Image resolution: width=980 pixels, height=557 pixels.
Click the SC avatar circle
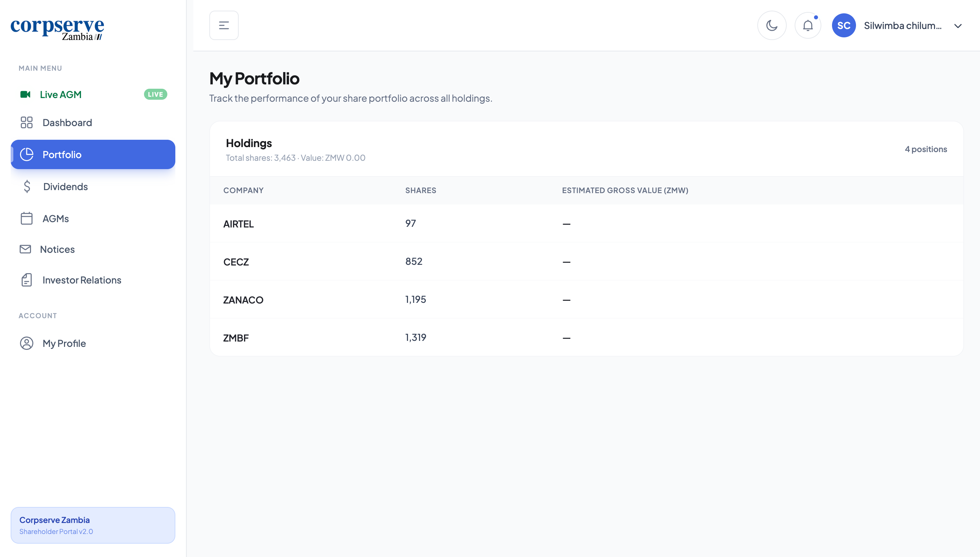click(x=844, y=25)
